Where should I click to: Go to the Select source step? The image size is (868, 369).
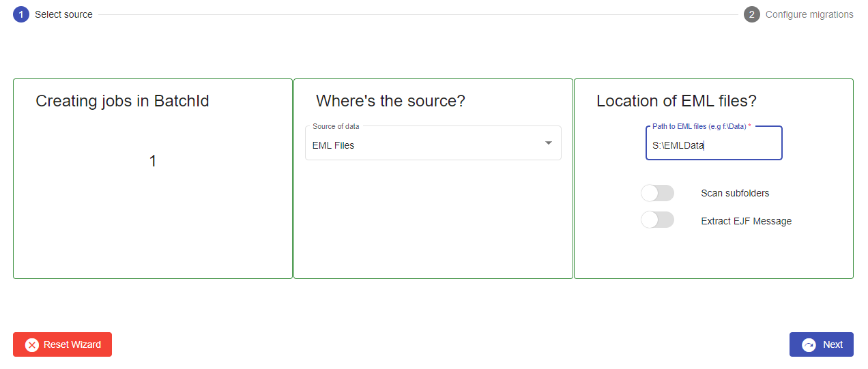click(63, 14)
